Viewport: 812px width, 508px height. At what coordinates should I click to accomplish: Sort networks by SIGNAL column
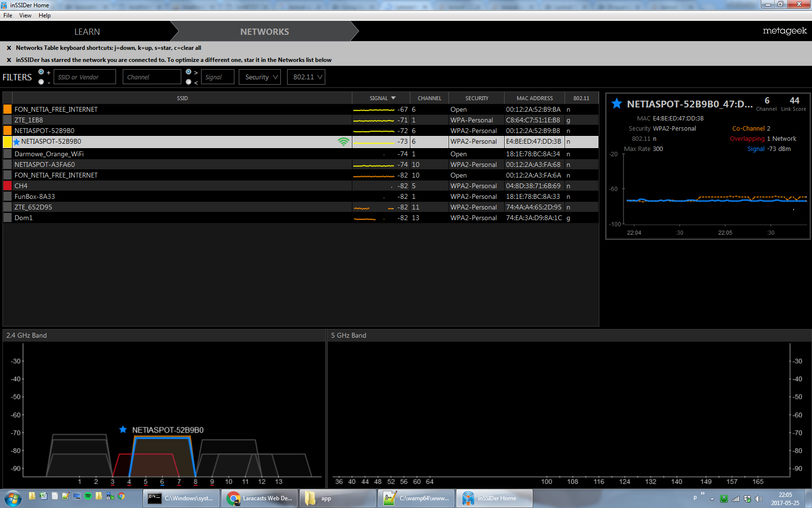coord(381,98)
